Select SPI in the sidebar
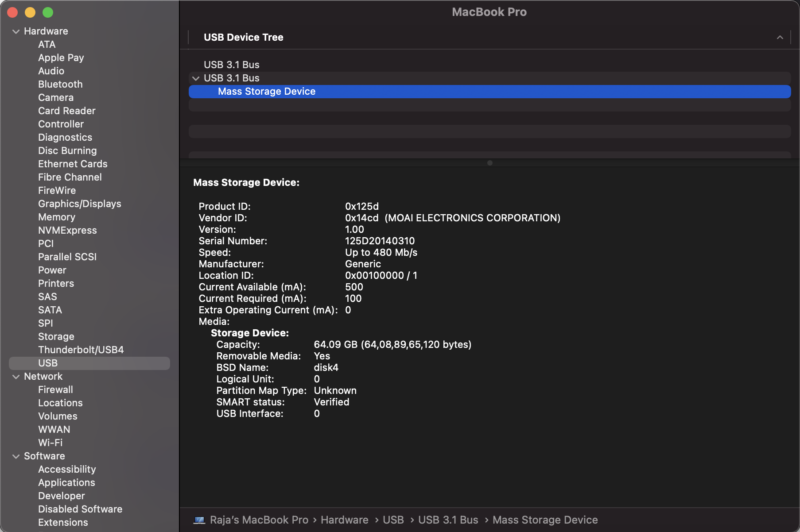 tap(46, 323)
